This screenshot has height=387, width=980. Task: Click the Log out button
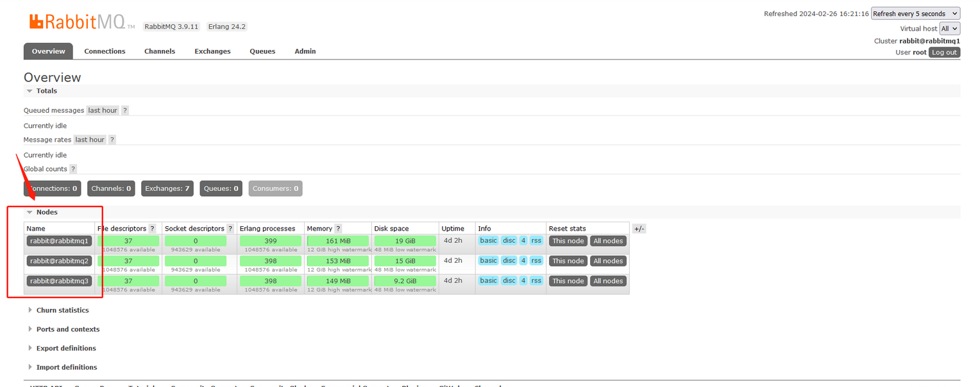point(944,53)
